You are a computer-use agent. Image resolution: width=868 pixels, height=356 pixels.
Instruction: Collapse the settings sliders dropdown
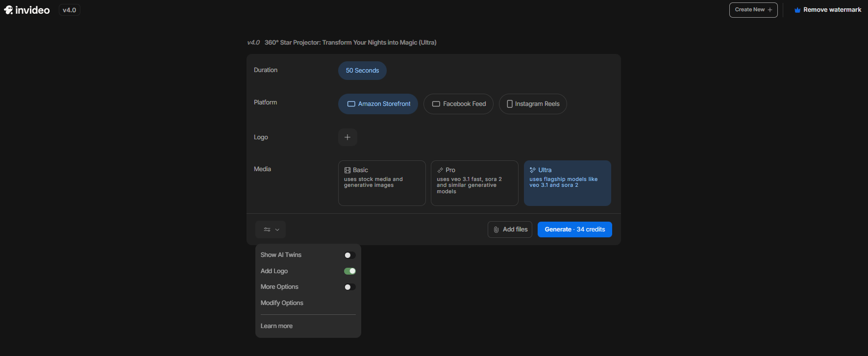coord(271,229)
